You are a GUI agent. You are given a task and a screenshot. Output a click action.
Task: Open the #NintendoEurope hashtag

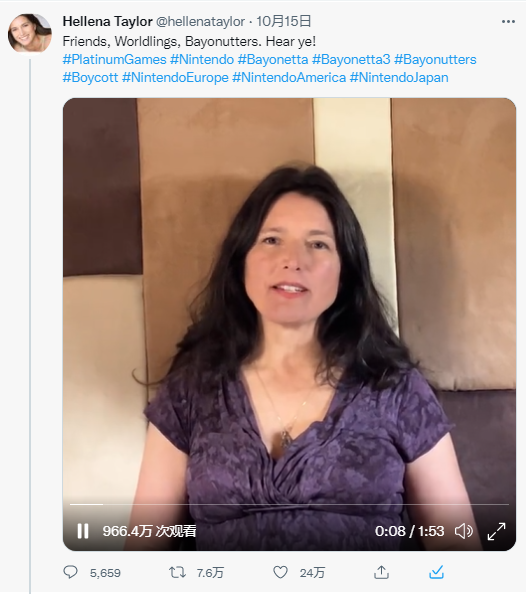coord(175,78)
